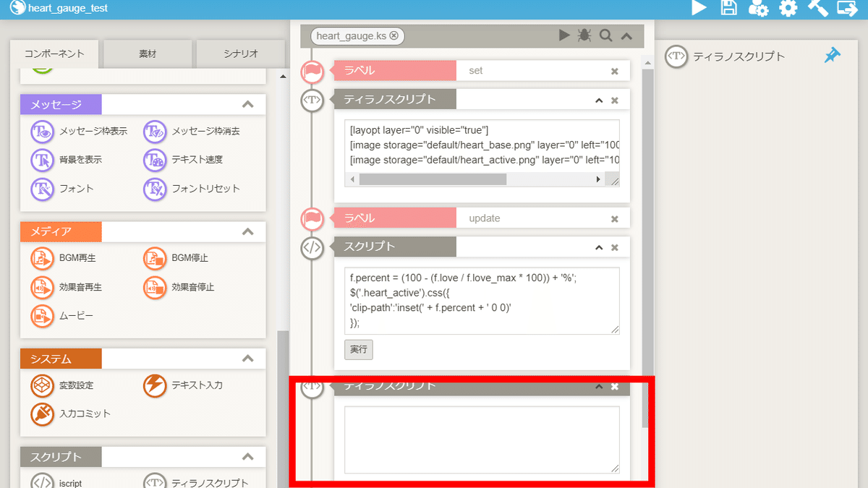The width and height of the screenshot is (868, 488).
Task: Collapse the スクリプト section in the left panel
Action: pos(247,457)
